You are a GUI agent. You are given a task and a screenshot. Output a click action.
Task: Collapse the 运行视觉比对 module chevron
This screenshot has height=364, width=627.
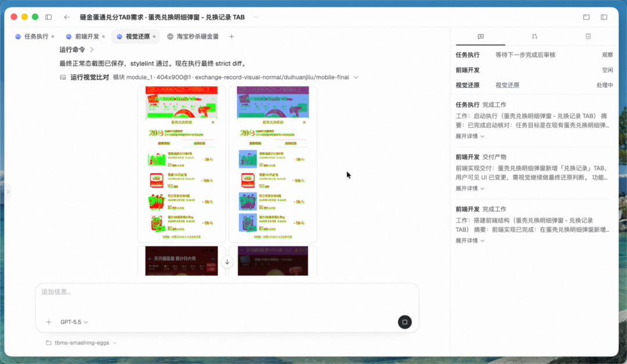[356, 77]
